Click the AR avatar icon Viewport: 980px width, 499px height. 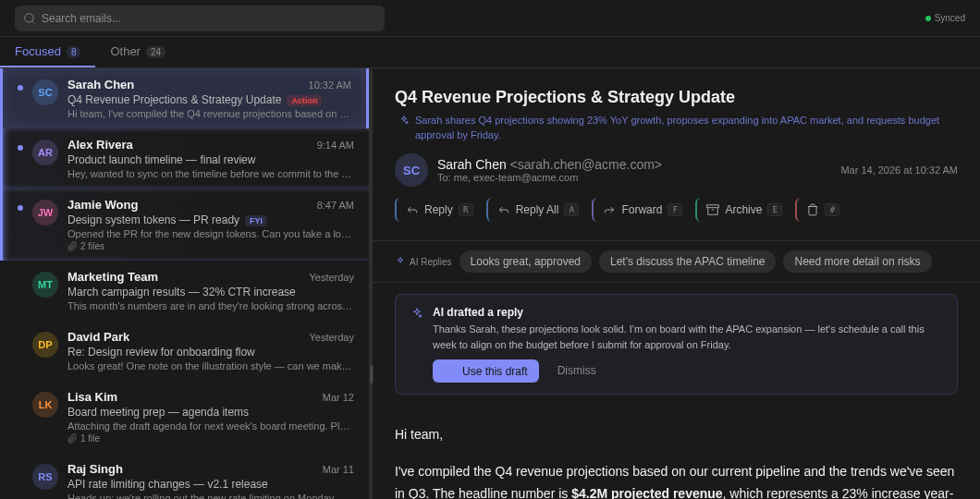45,152
